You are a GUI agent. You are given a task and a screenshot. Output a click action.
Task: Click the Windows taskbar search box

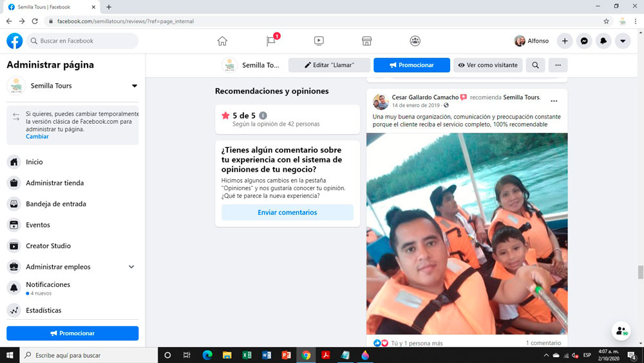(89, 355)
